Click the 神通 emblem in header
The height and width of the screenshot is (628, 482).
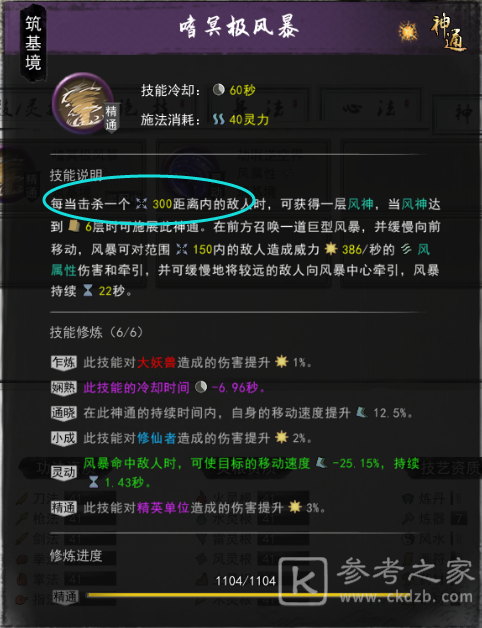(449, 33)
